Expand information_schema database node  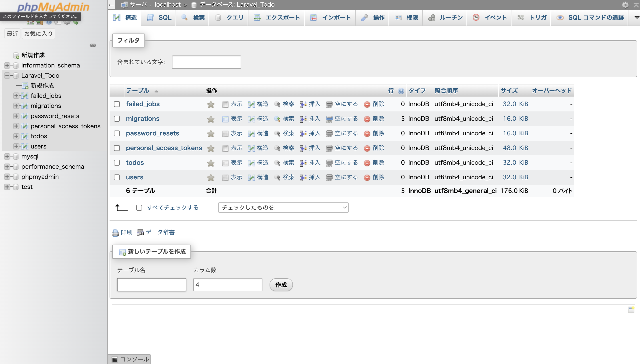tap(7, 65)
